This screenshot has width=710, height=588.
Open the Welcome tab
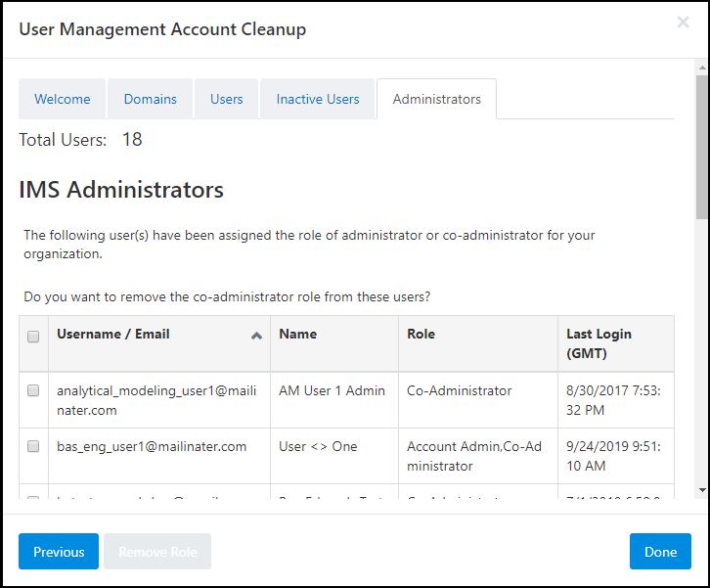click(x=62, y=99)
